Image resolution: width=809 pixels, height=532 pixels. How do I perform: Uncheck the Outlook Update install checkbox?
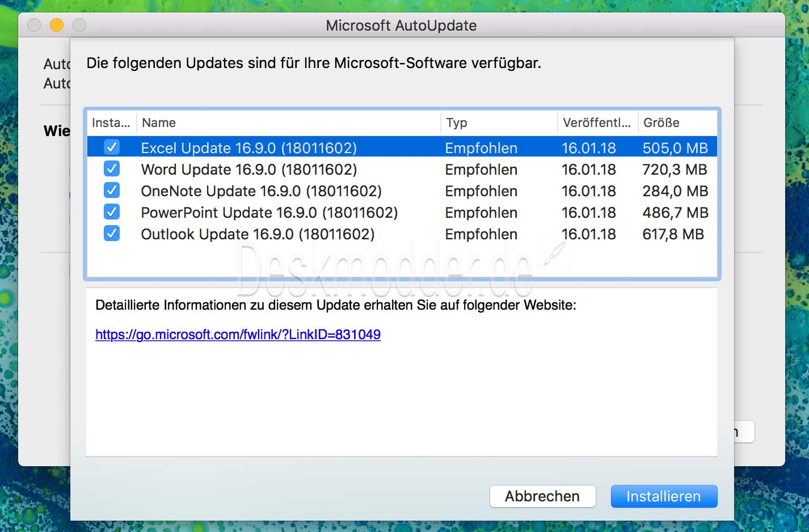(112, 234)
